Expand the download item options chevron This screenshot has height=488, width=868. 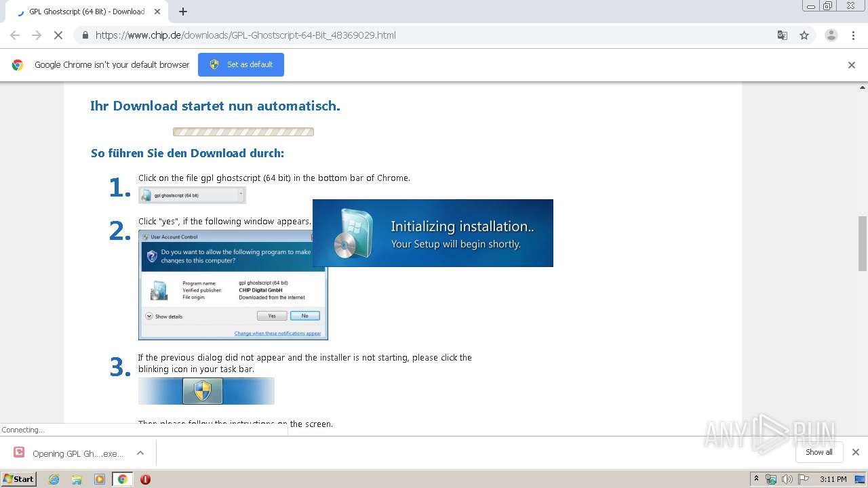(x=140, y=453)
